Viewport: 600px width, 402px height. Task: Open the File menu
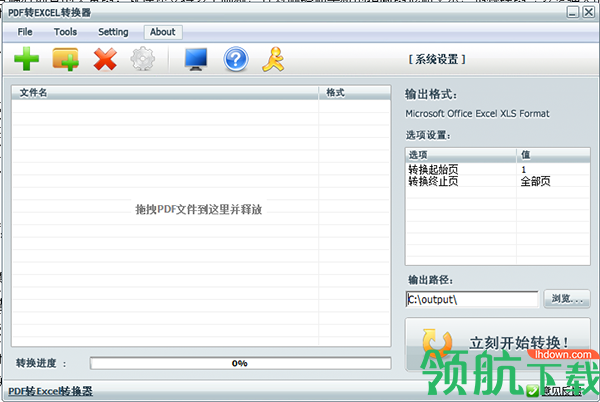tap(25, 32)
